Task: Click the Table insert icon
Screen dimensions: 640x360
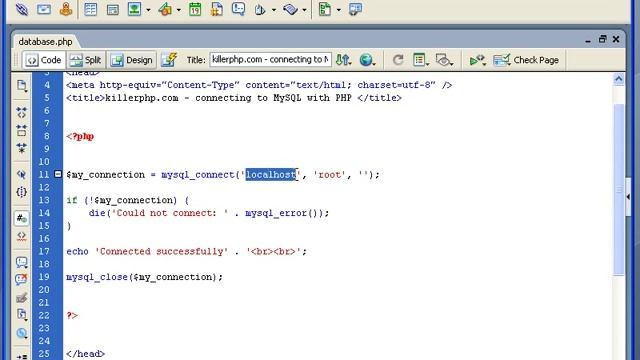Action: click(90, 9)
